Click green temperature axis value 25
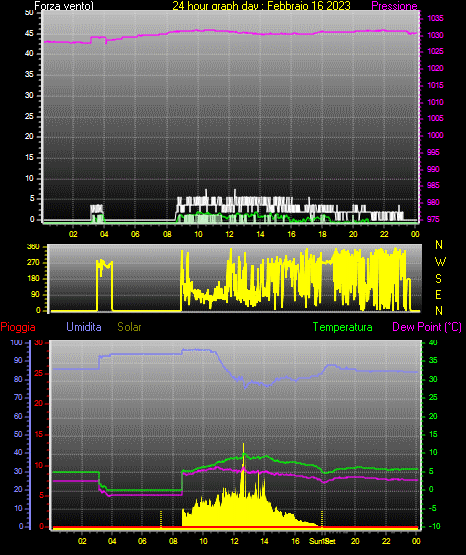 click(x=433, y=397)
